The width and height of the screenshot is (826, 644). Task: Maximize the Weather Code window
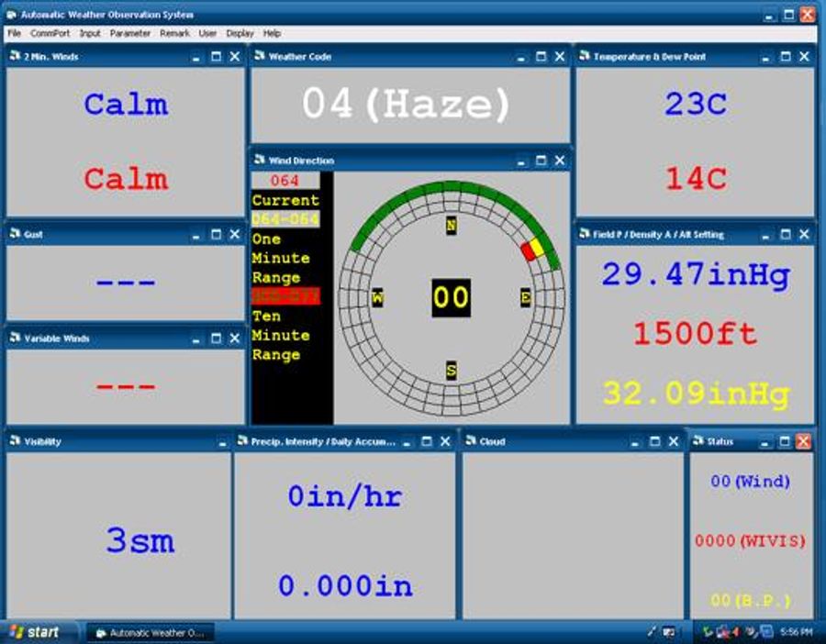point(541,56)
